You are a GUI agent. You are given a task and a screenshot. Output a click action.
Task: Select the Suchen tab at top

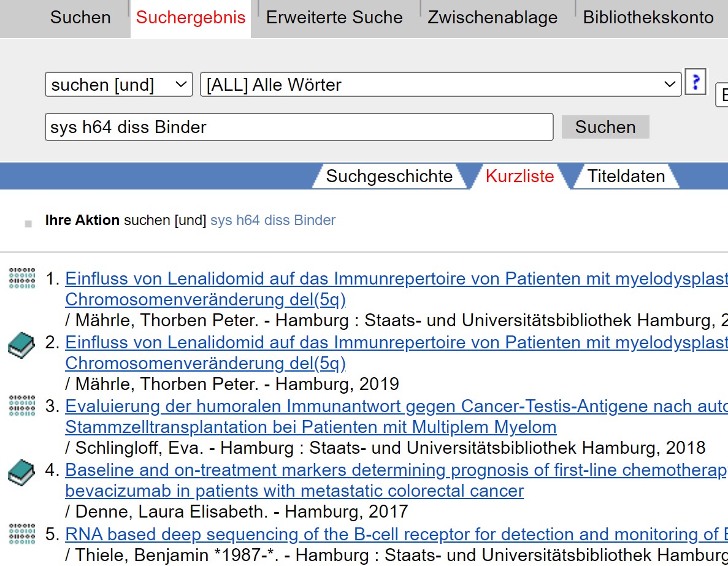click(80, 18)
